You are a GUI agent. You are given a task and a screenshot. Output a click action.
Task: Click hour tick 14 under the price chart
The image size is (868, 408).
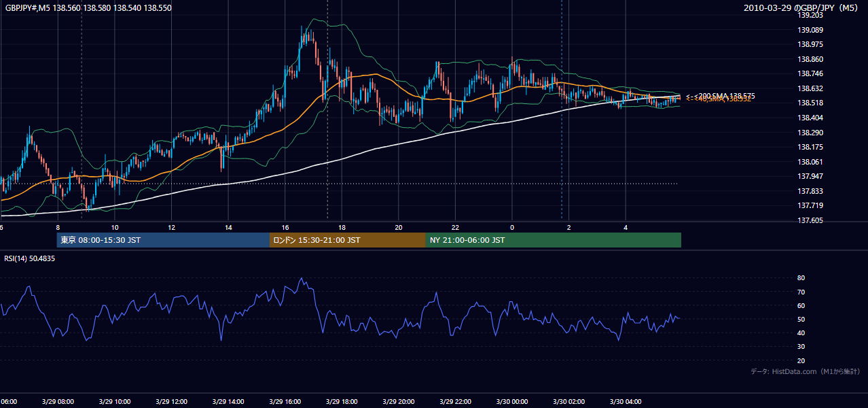tap(228, 228)
